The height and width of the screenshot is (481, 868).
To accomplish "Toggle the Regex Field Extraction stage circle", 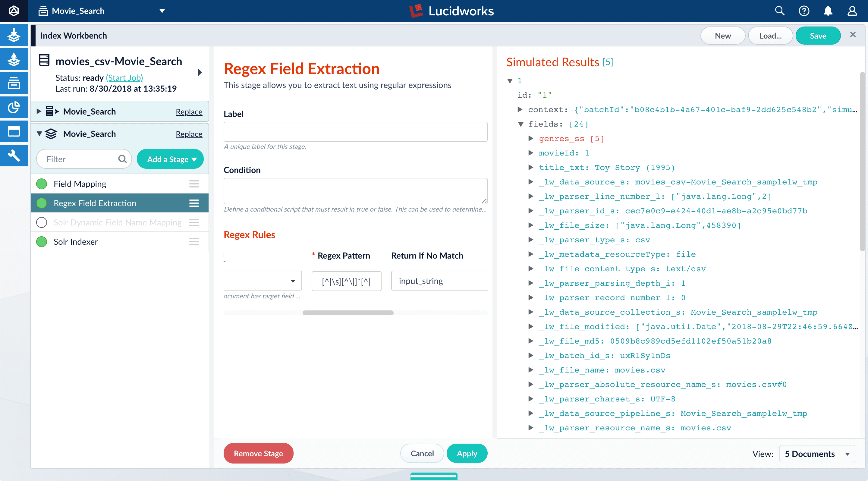I will pyautogui.click(x=42, y=203).
